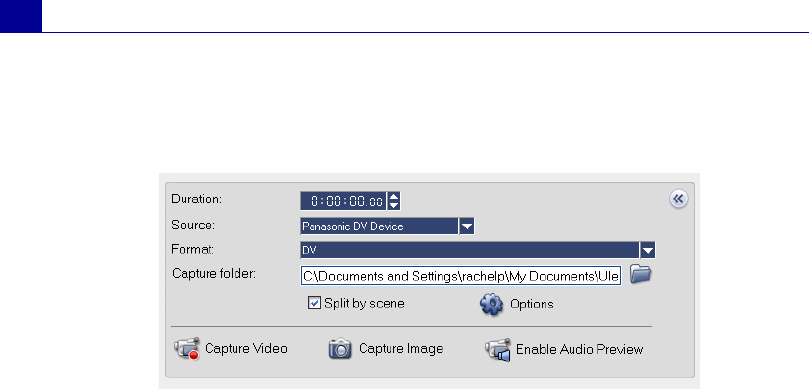Click the Enable Audio Preview speaker icon
The width and height of the screenshot is (809, 389).
(x=498, y=350)
